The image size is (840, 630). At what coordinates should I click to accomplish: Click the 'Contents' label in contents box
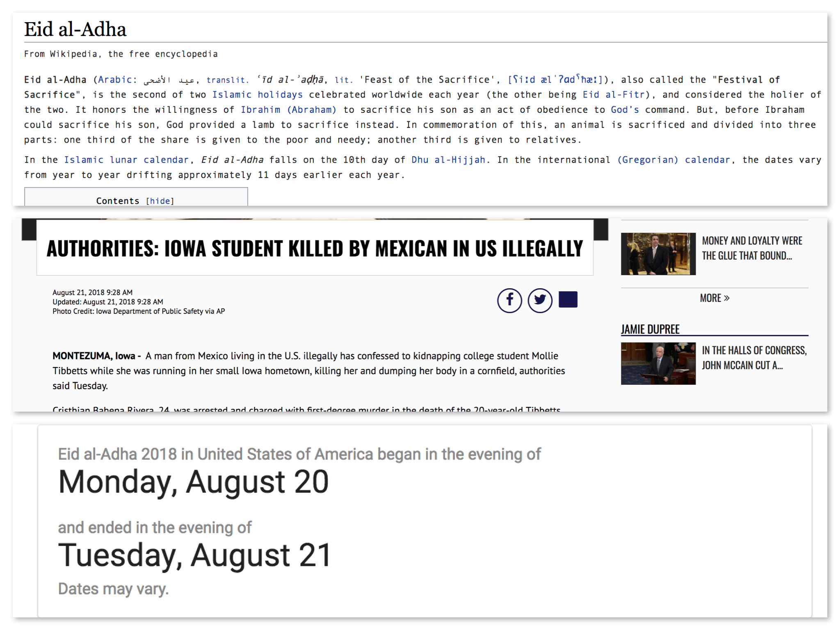click(118, 201)
